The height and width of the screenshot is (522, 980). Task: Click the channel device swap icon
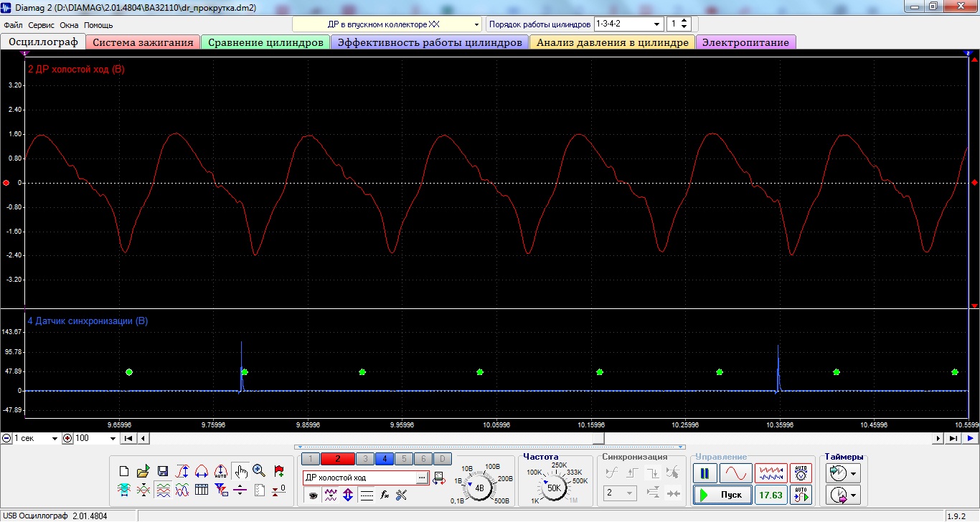click(x=439, y=478)
